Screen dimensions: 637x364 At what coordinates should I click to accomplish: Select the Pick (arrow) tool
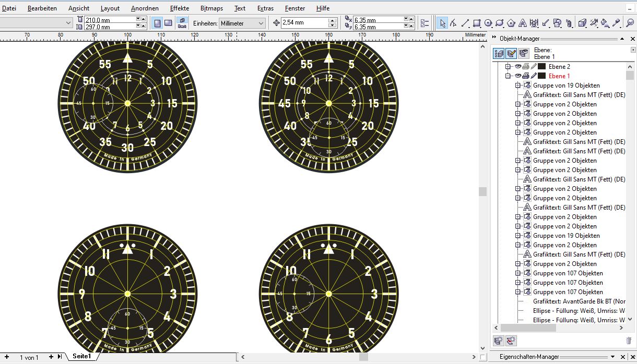click(442, 23)
